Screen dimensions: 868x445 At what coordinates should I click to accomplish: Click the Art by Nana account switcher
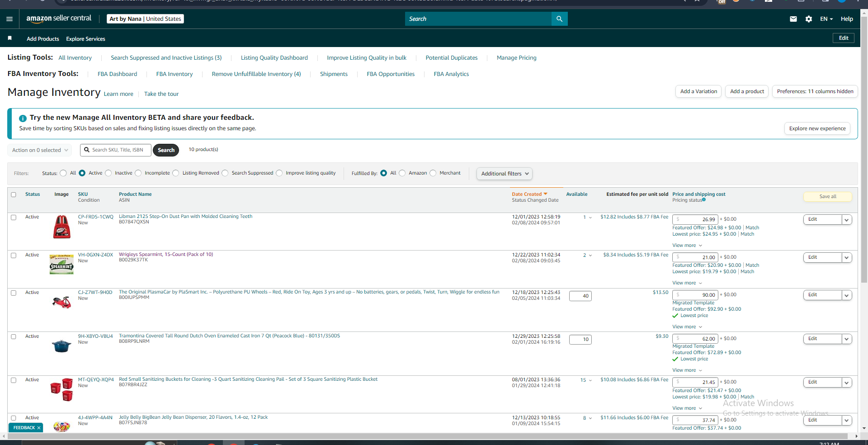(x=145, y=19)
